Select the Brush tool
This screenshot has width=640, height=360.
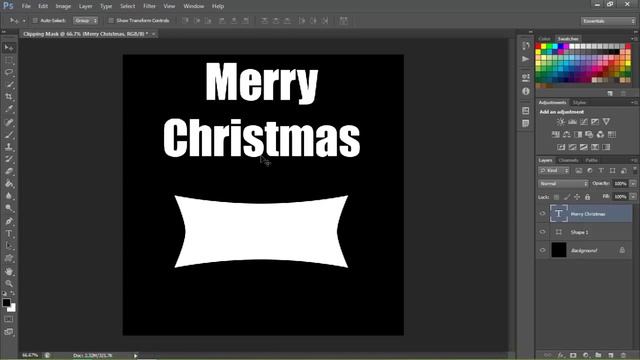tap(9, 135)
